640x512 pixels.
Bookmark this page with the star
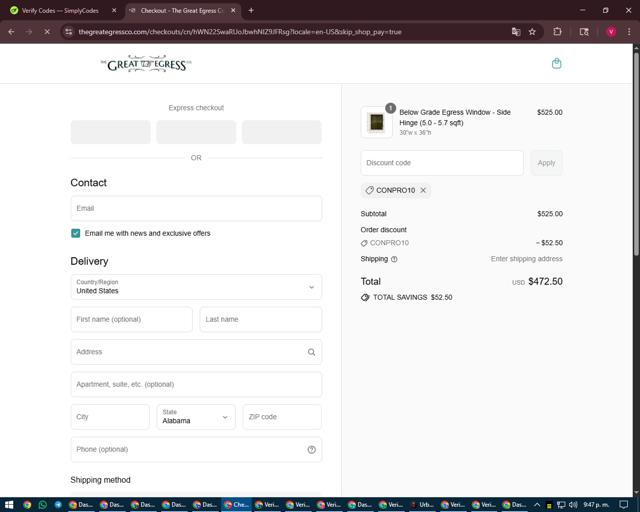click(532, 32)
